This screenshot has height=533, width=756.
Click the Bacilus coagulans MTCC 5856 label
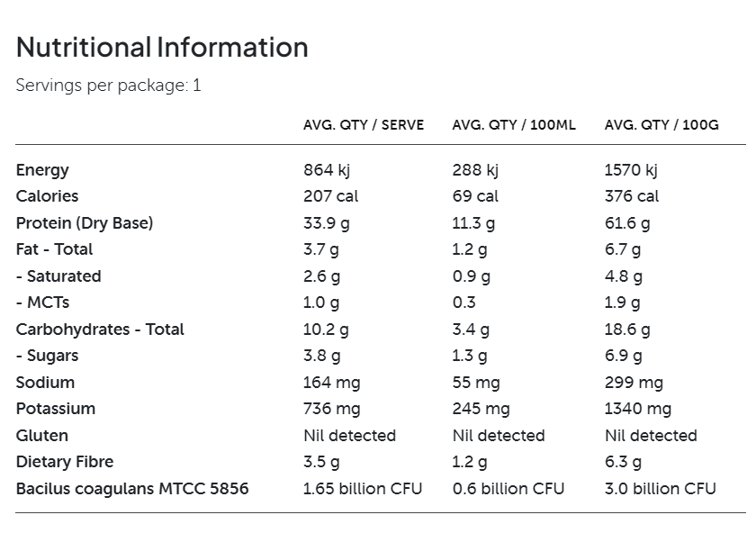(132, 489)
